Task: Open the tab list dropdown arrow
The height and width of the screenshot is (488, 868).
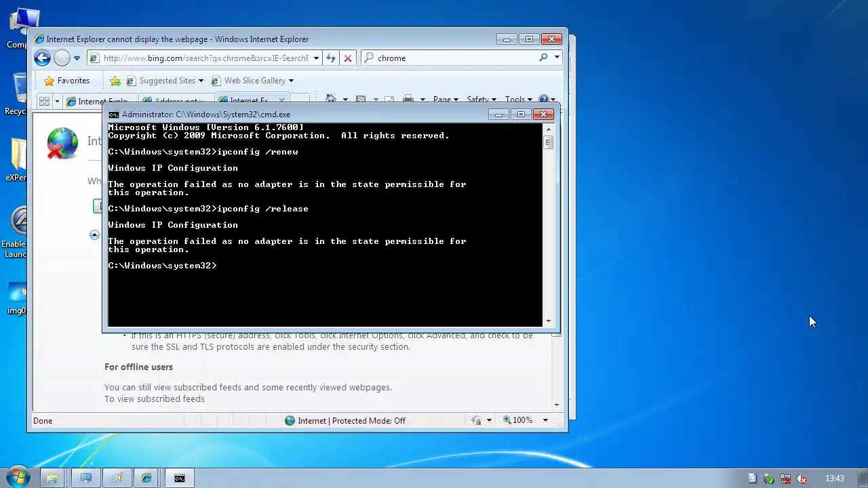Action: point(57,102)
